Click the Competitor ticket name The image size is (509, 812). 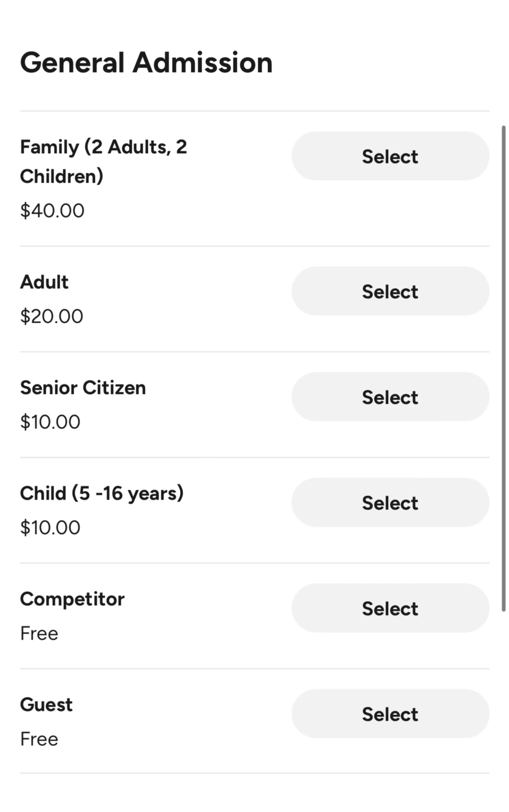[x=72, y=599]
